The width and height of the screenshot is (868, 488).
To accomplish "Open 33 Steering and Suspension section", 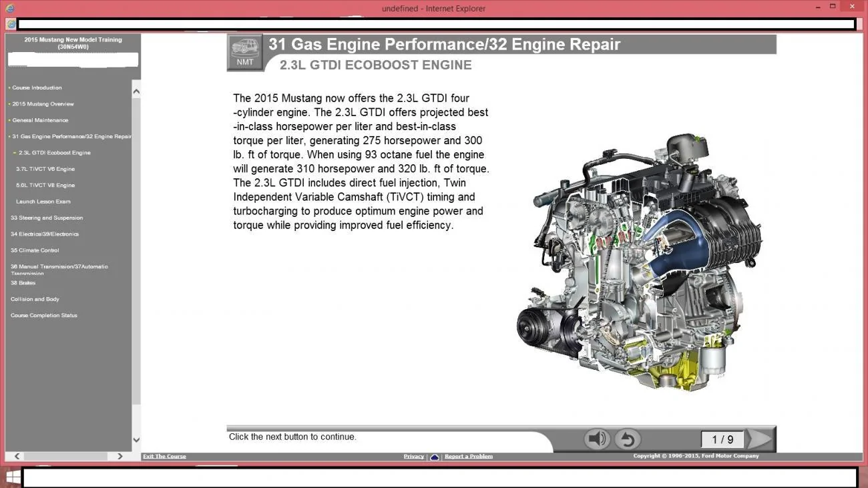I will (47, 218).
